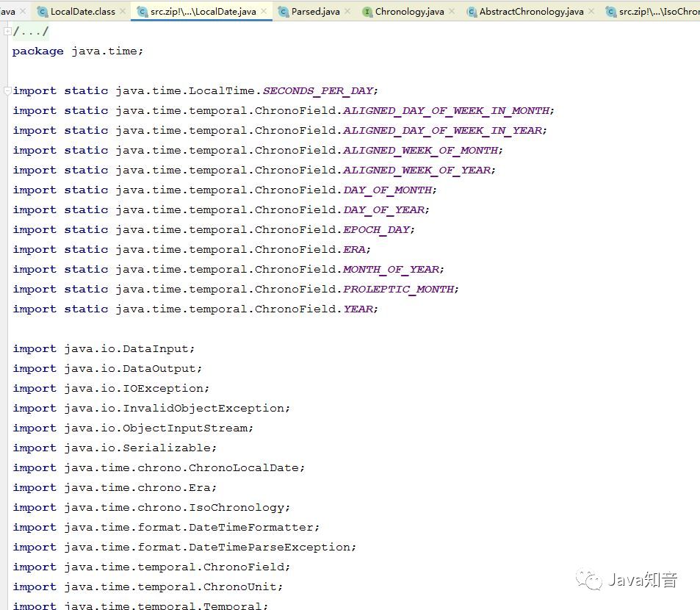Click the class icon on src.zip LocalDate.java tab

142,12
